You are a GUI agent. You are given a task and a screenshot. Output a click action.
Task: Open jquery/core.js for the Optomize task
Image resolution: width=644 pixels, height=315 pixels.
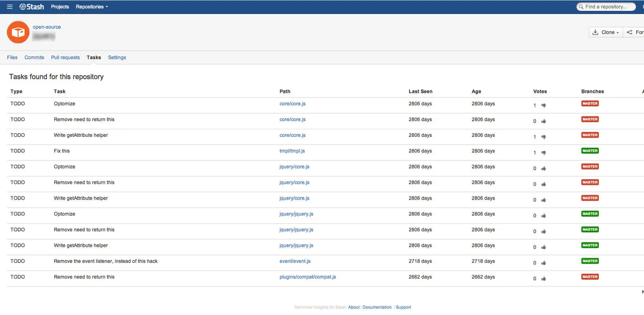(295, 166)
